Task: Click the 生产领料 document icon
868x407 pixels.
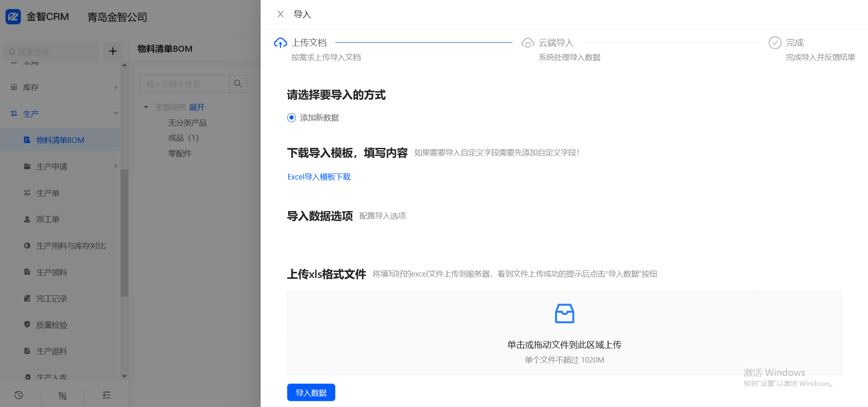Action: pyautogui.click(x=27, y=272)
